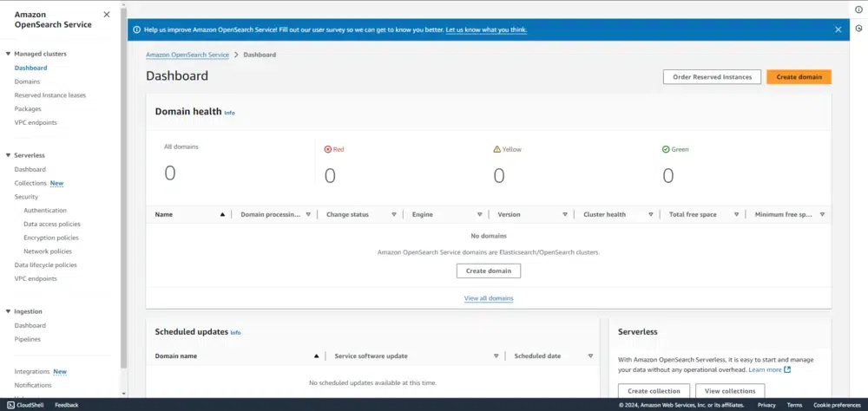Image resolution: width=868 pixels, height=411 pixels.
Task: Sort by the Change status column
Action: (394, 215)
